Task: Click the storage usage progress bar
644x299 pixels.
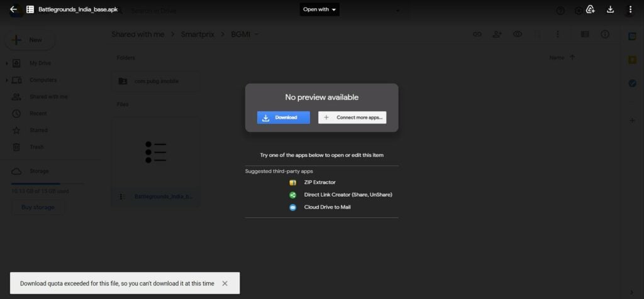Action: tap(47, 184)
